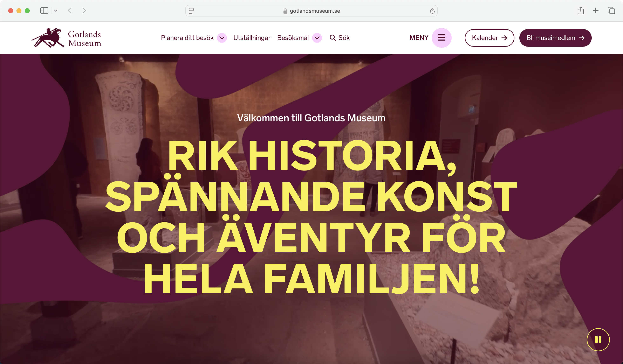Click the Kalender button

tap(489, 38)
